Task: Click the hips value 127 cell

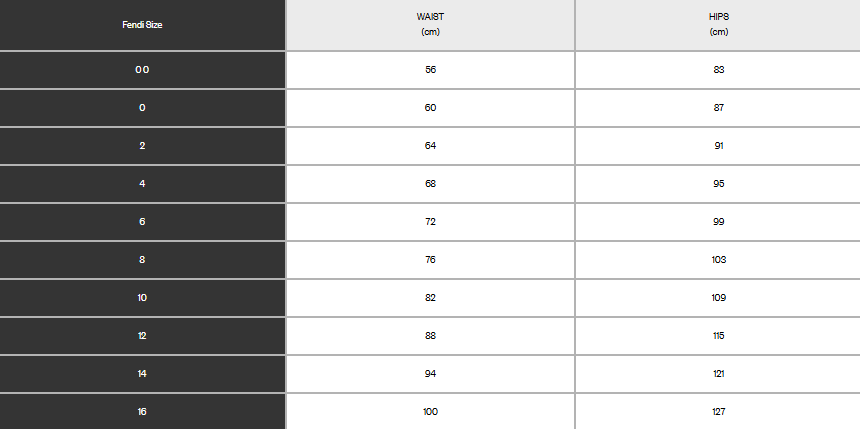Action: (718, 411)
